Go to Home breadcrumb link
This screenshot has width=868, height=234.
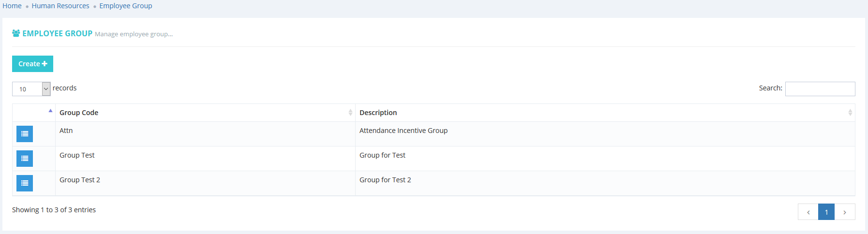click(x=12, y=6)
